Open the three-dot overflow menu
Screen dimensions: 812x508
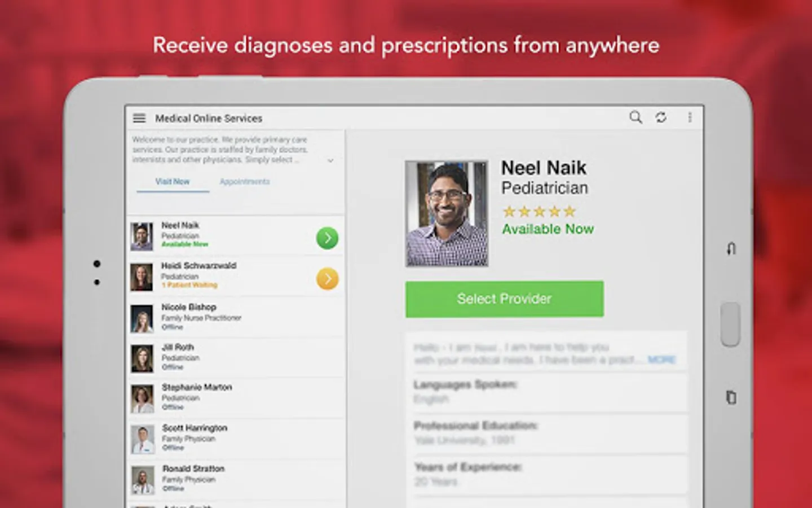coord(690,117)
